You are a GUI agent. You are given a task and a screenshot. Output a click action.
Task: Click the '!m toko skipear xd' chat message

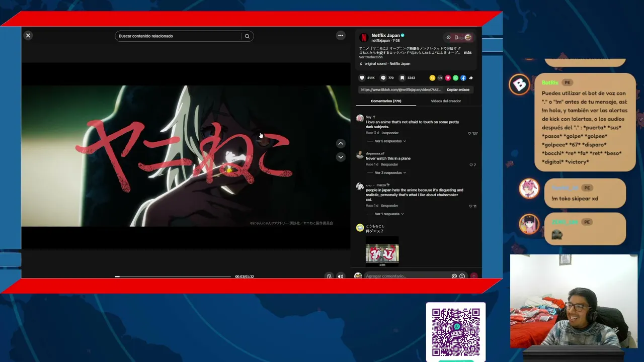pyautogui.click(x=574, y=199)
